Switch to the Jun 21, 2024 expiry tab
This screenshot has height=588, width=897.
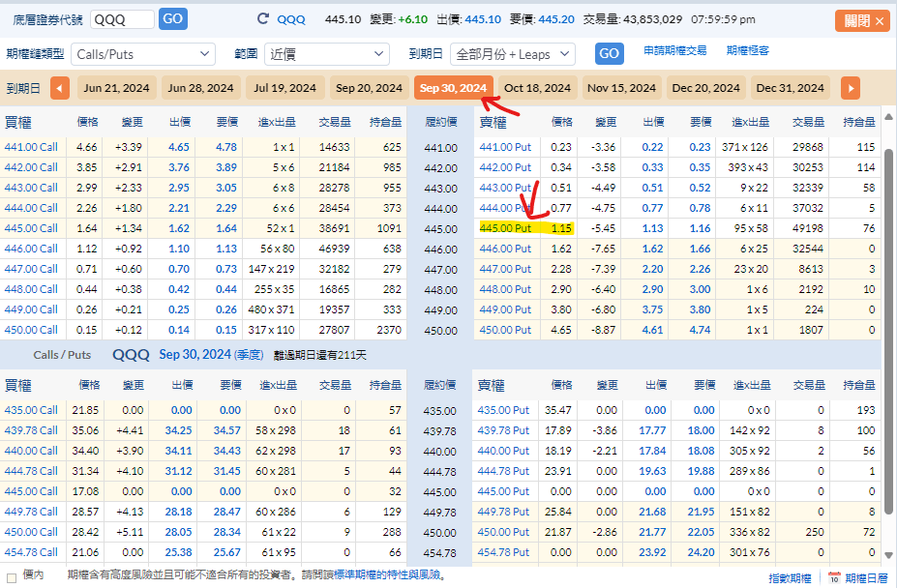[x=117, y=88]
